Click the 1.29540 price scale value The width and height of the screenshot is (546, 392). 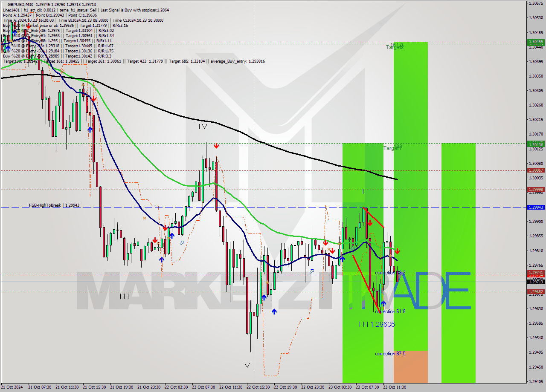click(x=536, y=338)
